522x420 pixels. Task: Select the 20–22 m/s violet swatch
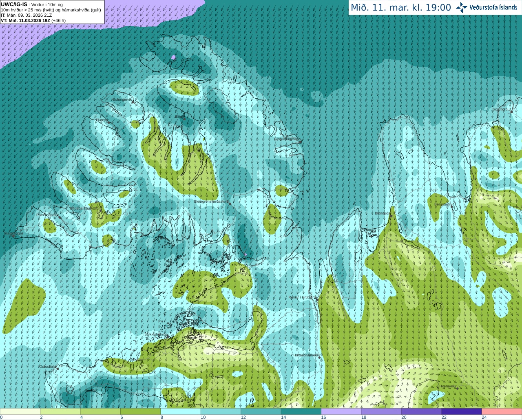[x=422, y=411]
